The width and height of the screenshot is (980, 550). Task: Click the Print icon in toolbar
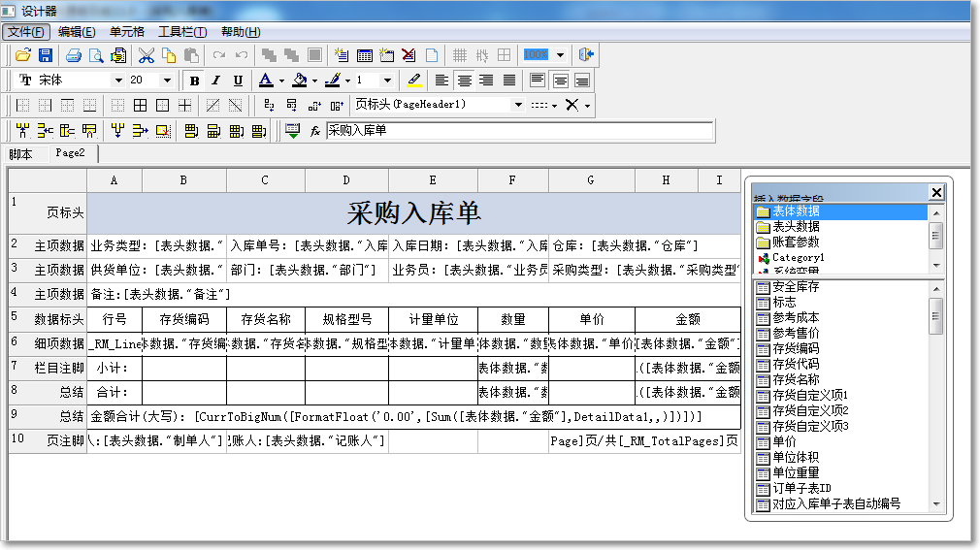point(74,55)
